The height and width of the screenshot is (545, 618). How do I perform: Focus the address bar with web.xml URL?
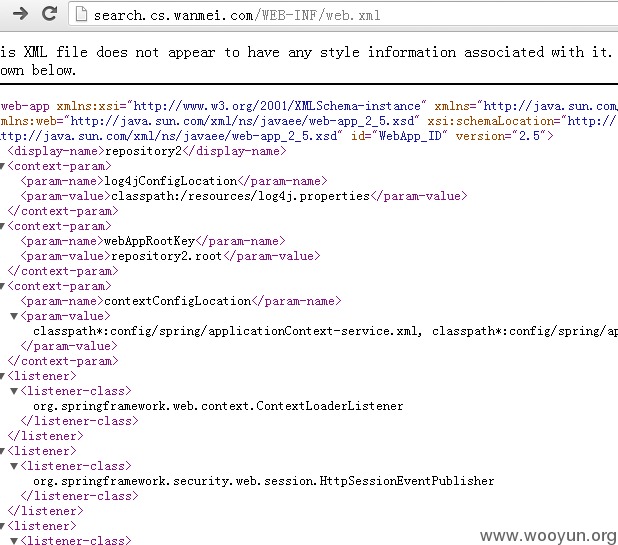343,15
